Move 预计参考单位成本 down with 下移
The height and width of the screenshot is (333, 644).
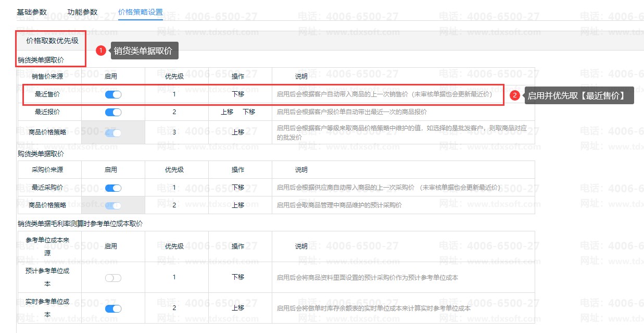tap(238, 277)
